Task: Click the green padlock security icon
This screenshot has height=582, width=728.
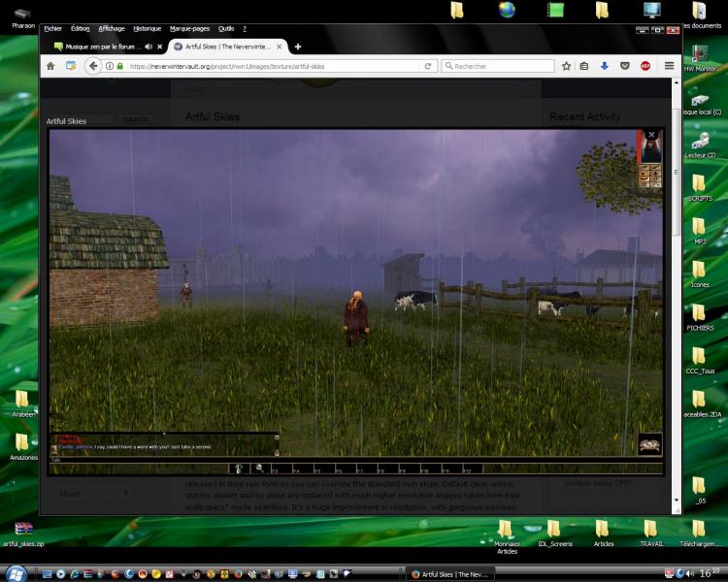Action: click(x=120, y=66)
